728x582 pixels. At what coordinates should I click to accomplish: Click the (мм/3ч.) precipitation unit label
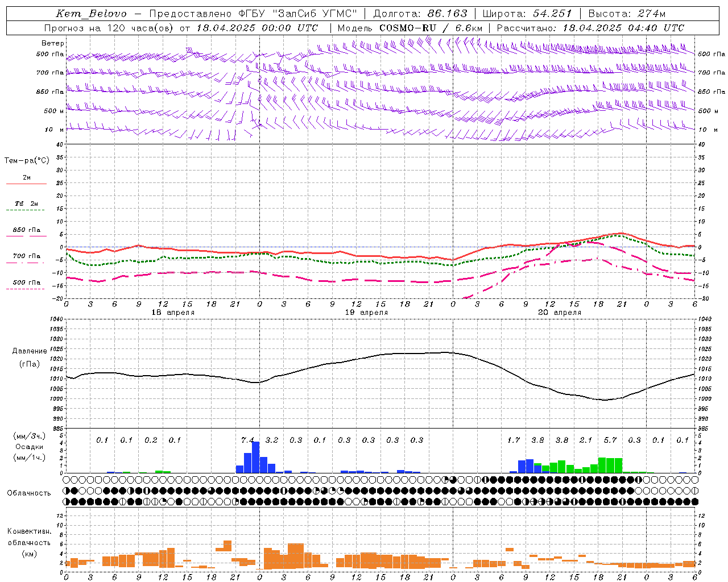pos(30,436)
